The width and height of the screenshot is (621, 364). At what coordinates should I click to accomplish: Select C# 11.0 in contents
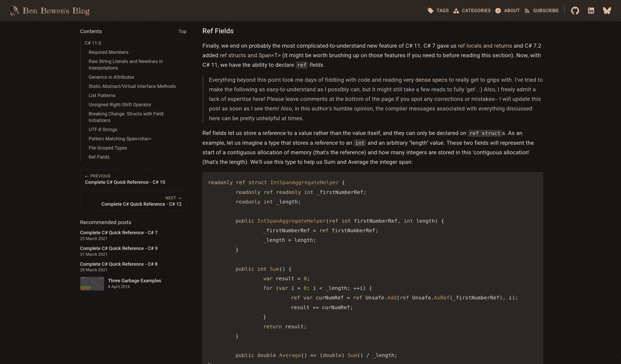(x=93, y=43)
